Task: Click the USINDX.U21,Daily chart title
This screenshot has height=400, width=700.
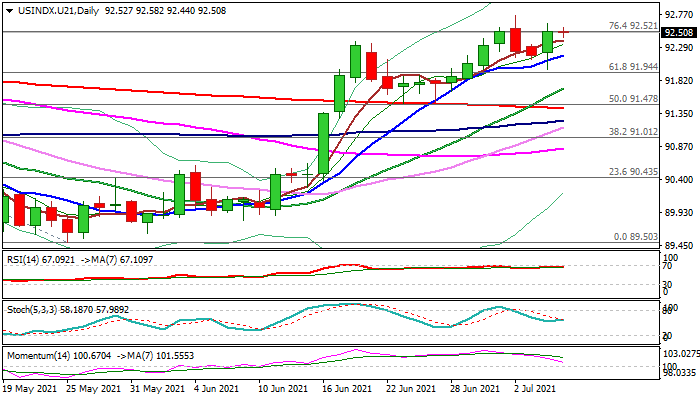Action: pos(47,8)
